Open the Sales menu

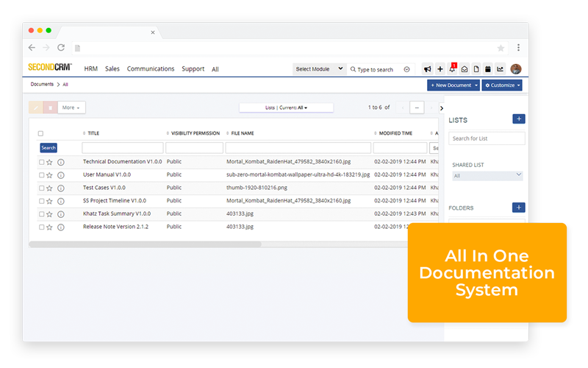112,68
